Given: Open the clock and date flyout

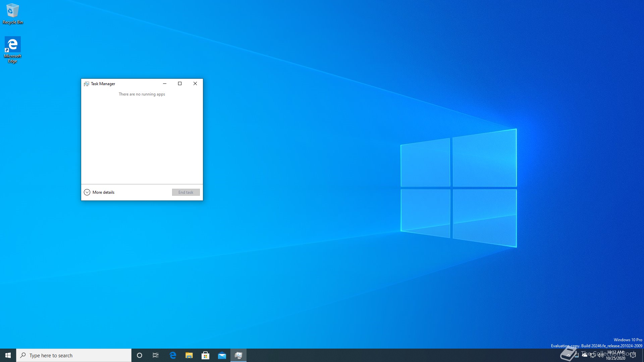Looking at the screenshot, I should click(x=615, y=355).
